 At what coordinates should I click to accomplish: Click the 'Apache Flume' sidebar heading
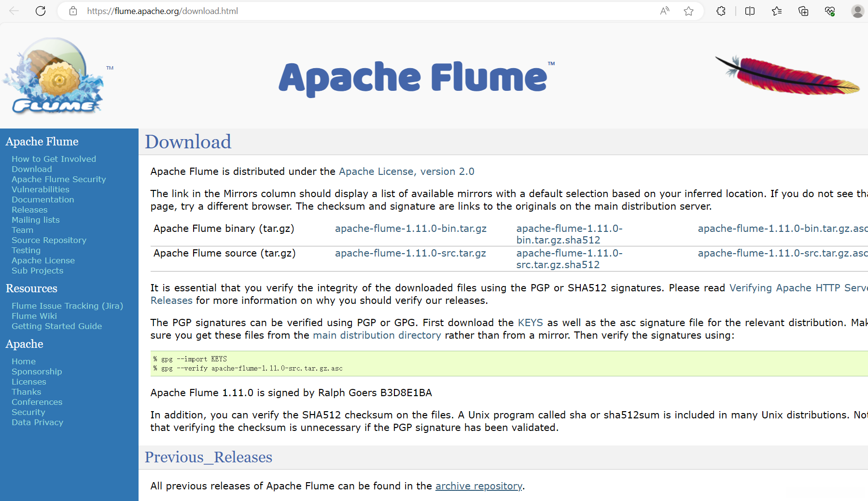pos(42,142)
